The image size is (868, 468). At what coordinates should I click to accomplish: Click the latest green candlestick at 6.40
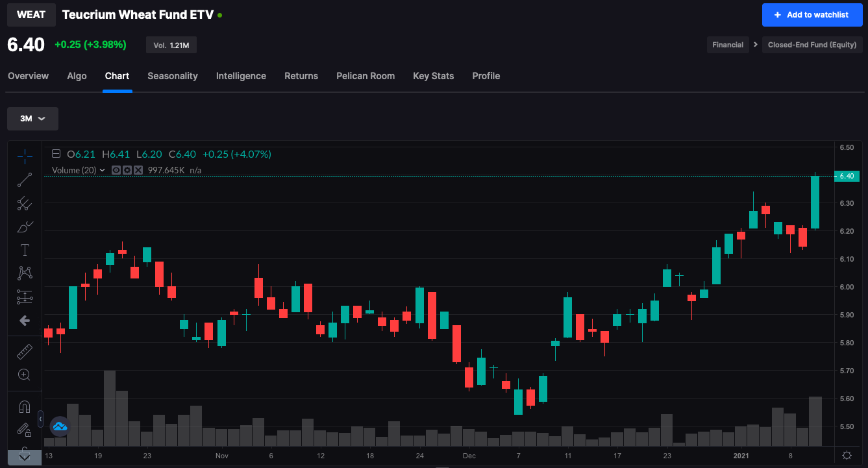click(x=815, y=202)
